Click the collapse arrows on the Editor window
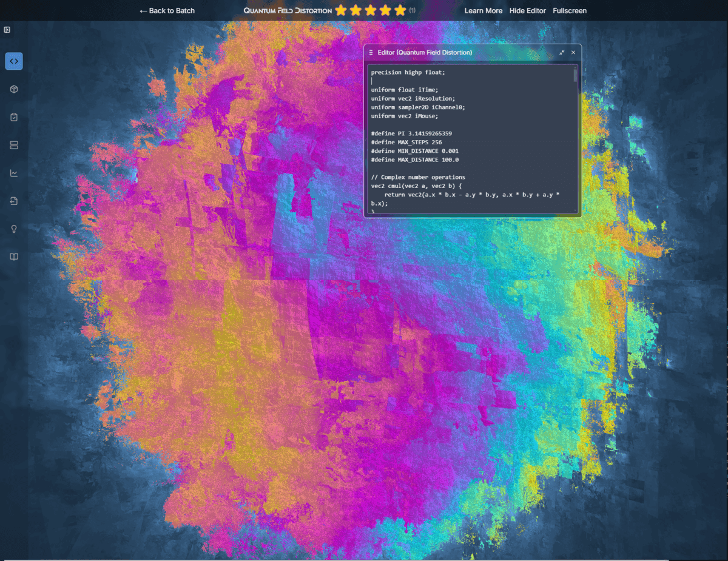Image resolution: width=728 pixels, height=561 pixels. point(561,53)
